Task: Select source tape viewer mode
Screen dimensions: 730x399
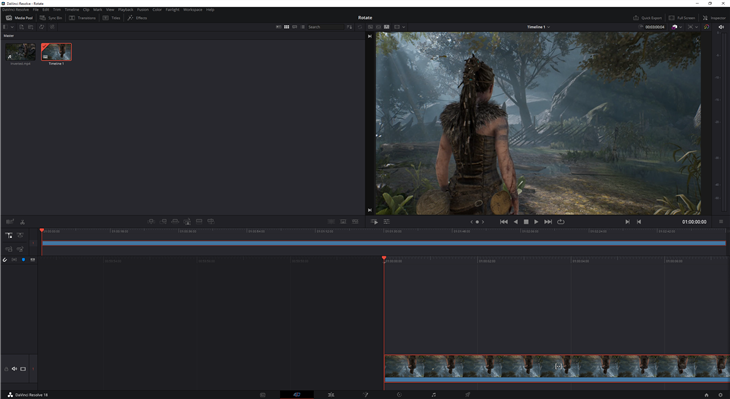Action: point(378,27)
